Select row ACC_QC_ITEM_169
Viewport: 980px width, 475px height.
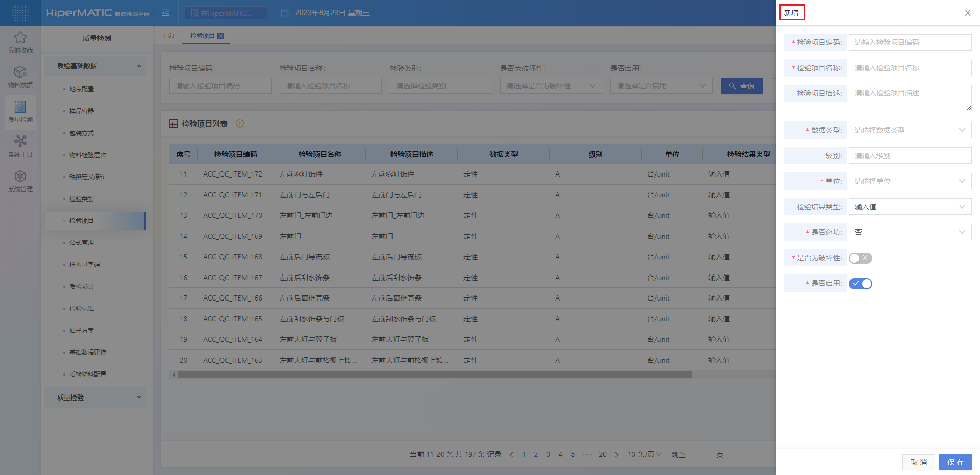[473, 236]
